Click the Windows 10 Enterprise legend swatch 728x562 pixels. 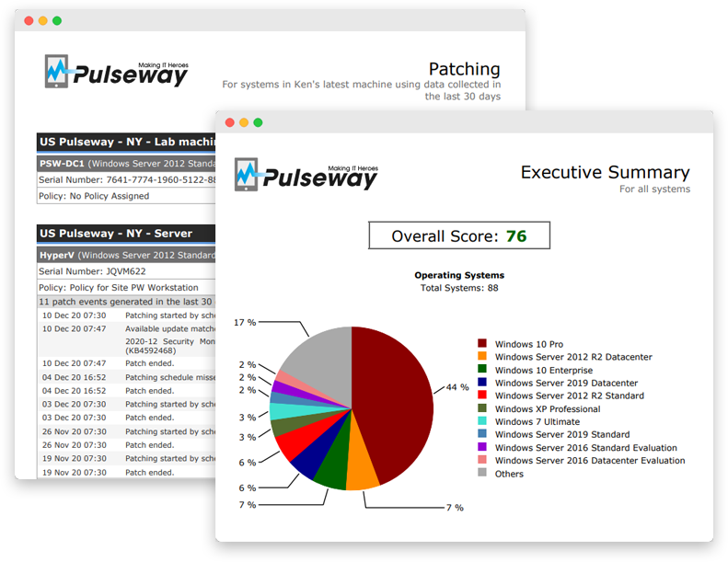point(482,369)
